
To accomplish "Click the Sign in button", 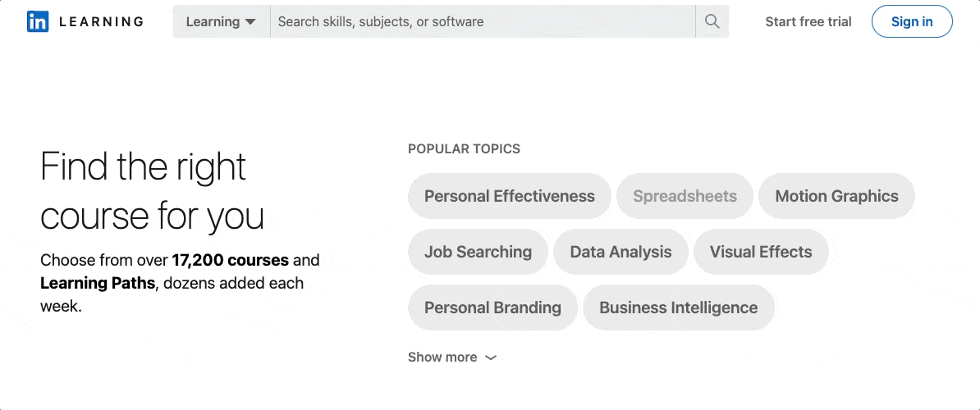I will click(x=911, y=22).
